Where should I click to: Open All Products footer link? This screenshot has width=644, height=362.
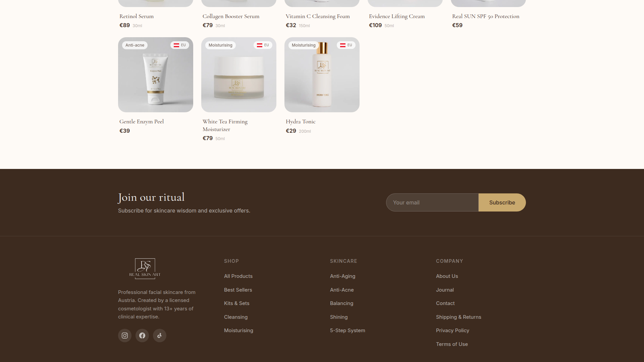point(238,276)
